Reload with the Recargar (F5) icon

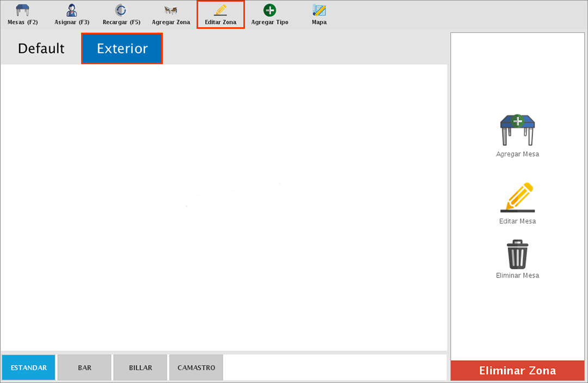(121, 11)
